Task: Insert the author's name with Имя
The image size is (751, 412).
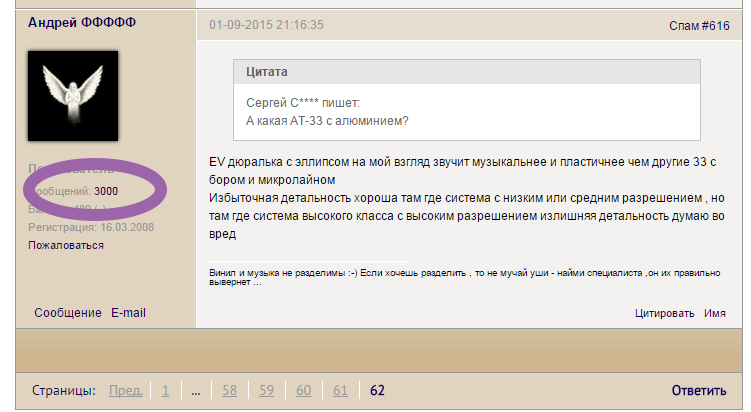Action: pyautogui.click(x=715, y=313)
